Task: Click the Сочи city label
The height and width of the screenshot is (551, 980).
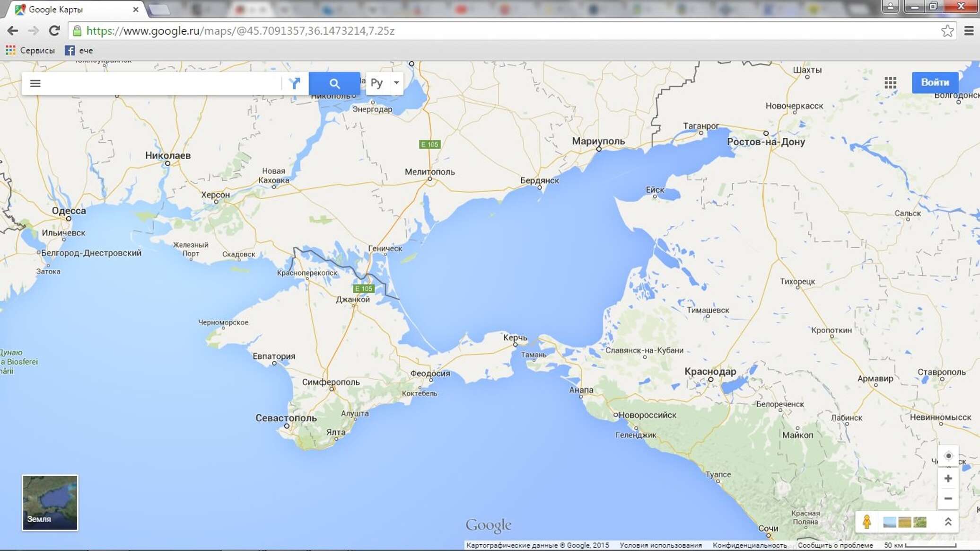Action: [768, 528]
